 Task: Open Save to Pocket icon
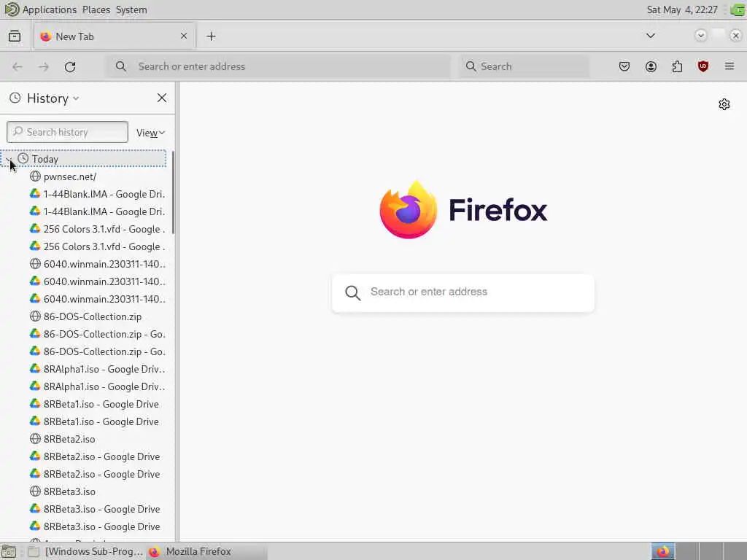(624, 66)
